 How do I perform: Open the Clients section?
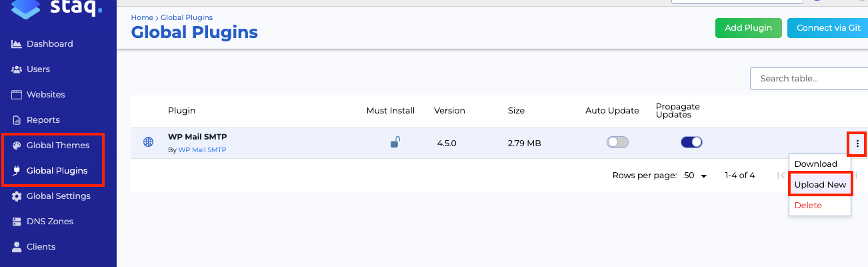pos(41,247)
